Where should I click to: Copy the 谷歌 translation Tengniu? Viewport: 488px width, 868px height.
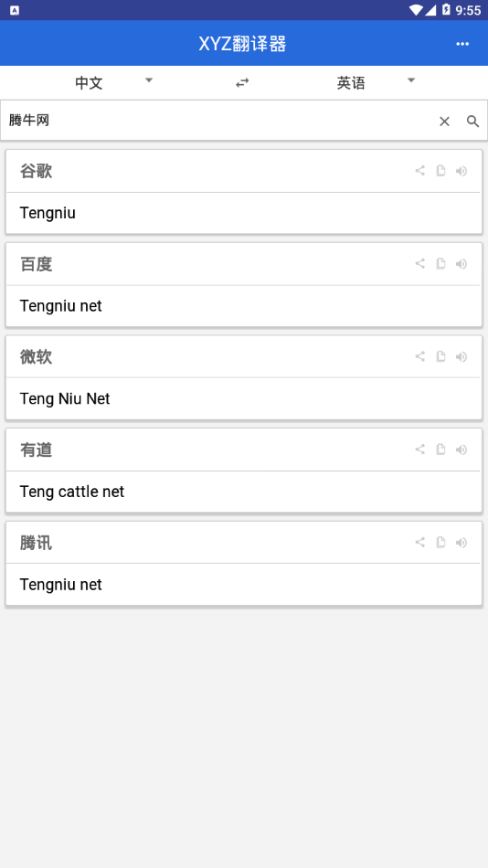(440, 171)
